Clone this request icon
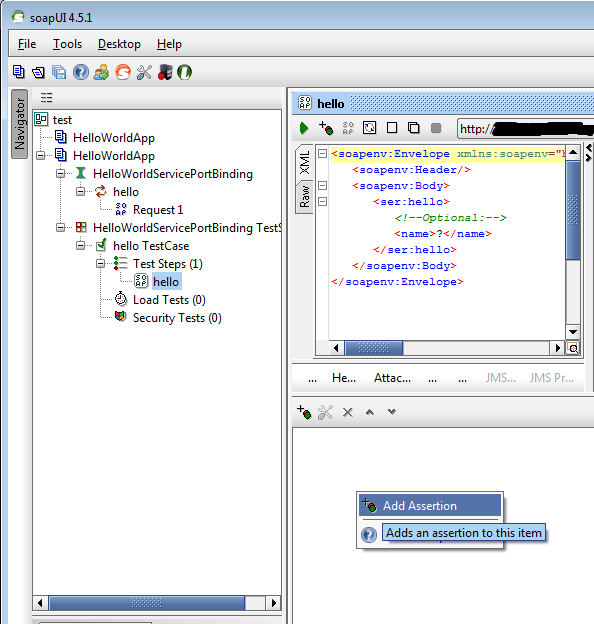Image resolution: width=594 pixels, height=624 pixels. (414, 128)
